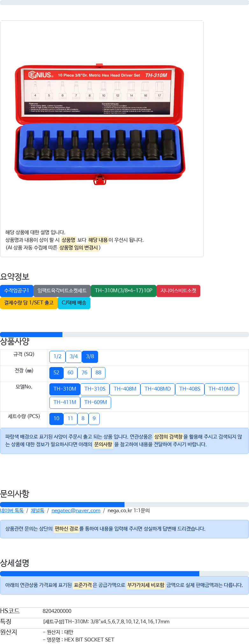Select the 11 piece set quantity
The image size is (249, 644).
point(70,419)
